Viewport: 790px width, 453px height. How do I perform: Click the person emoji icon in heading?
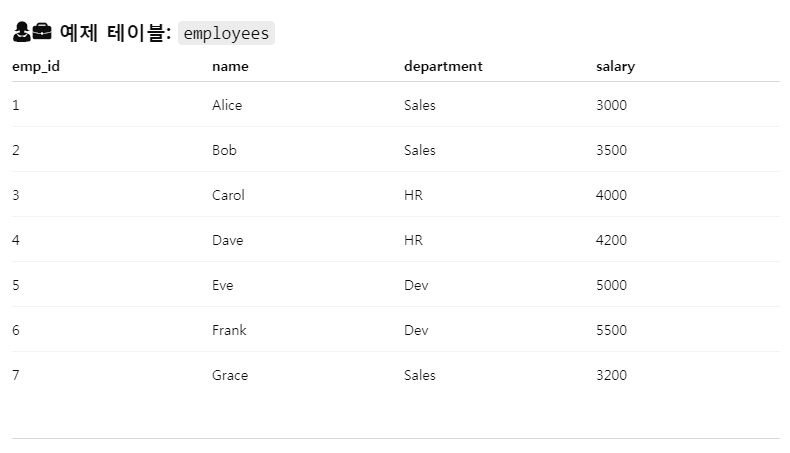click(22, 32)
